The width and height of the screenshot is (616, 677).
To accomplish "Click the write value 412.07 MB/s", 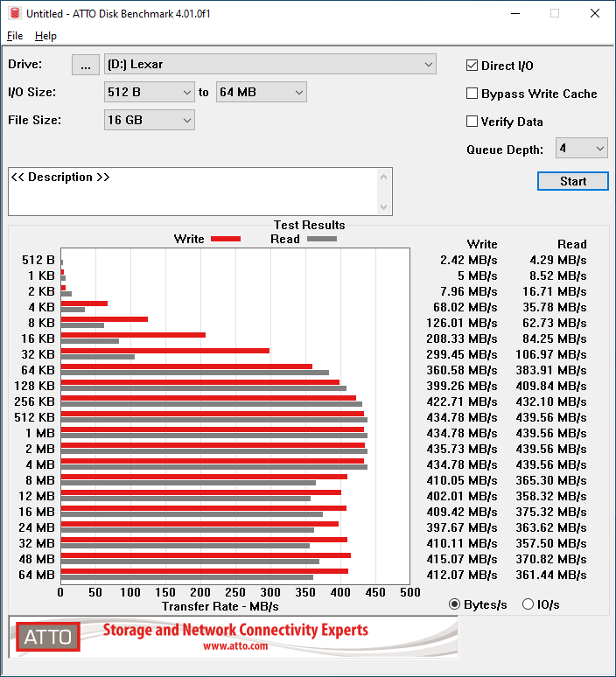I will click(x=462, y=576).
